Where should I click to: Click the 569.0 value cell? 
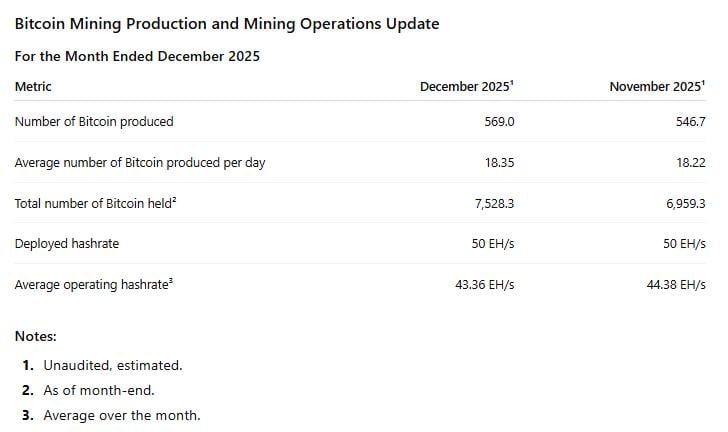[499, 122]
